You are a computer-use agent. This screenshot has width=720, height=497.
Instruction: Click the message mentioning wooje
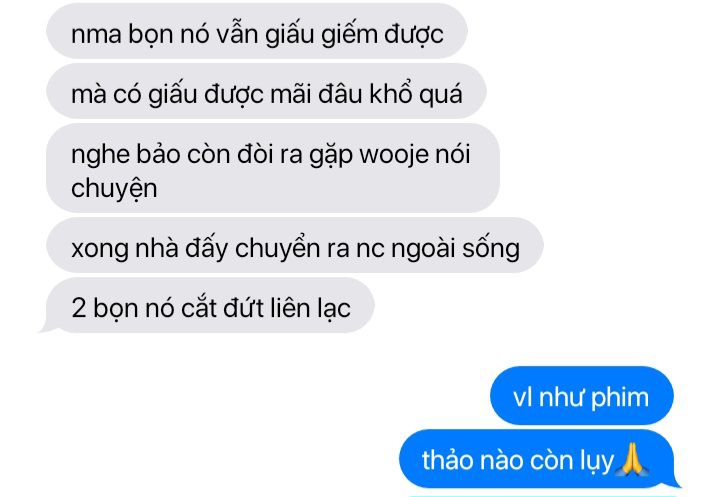tap(273, 168)
